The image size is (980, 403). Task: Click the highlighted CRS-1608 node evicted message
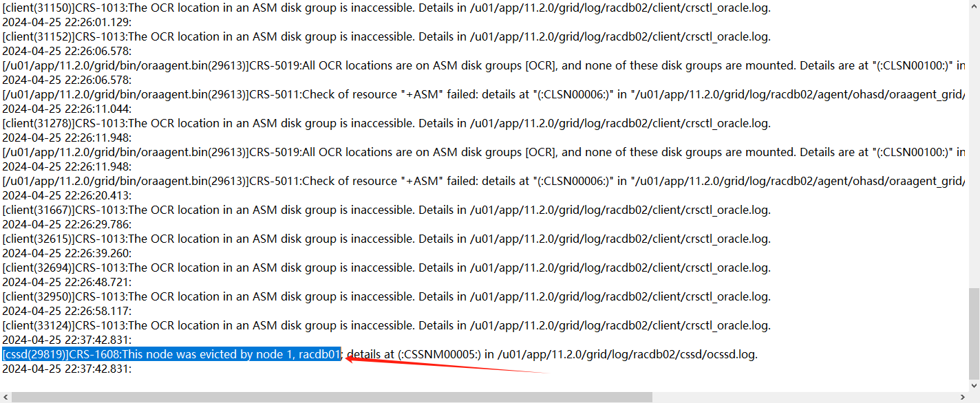pos(172,354)
